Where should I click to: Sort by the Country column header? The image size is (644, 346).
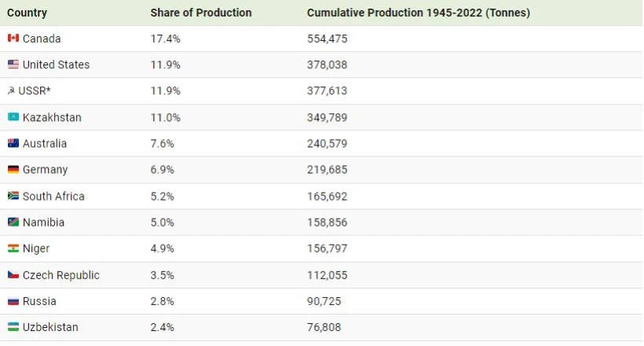point(27,13)
